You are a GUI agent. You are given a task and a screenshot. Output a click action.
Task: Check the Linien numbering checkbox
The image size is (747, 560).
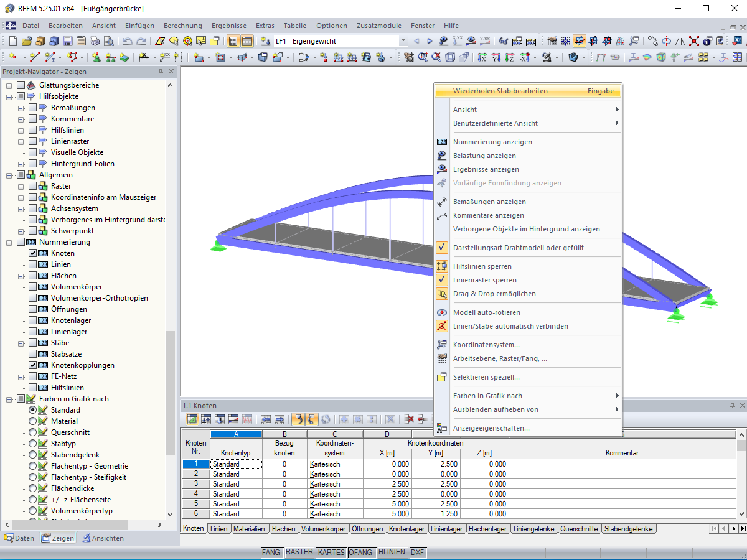pyautogui.click(x=33, y=264)
